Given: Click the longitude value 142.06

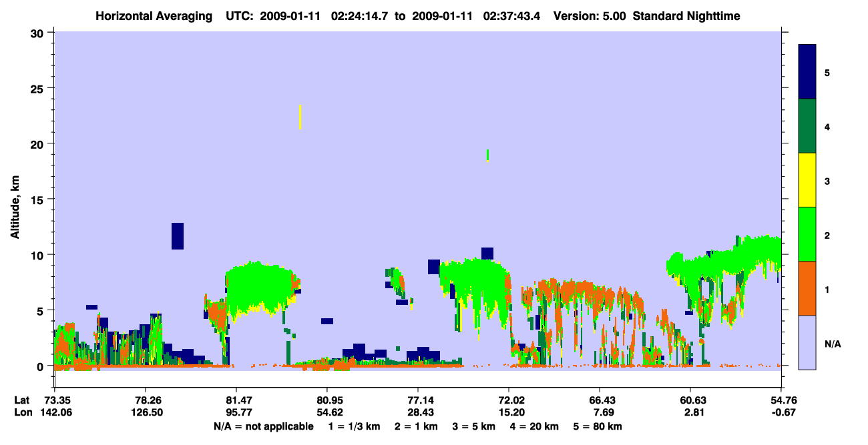Looking at the screenshot, I should click(57, 413).
